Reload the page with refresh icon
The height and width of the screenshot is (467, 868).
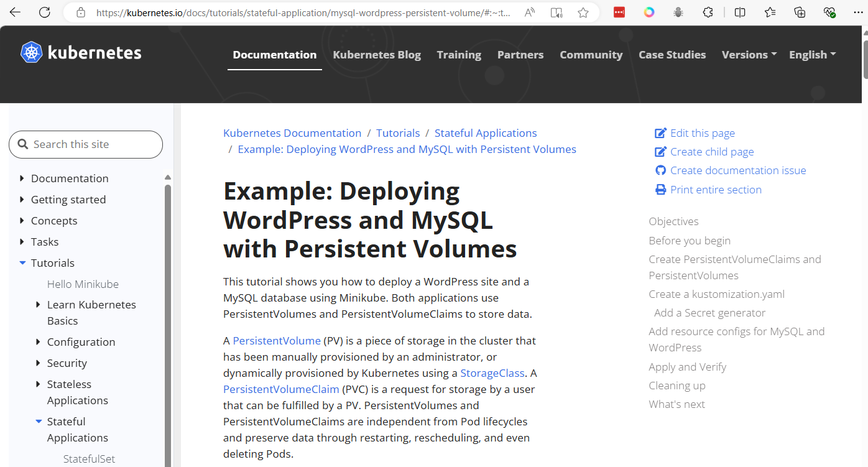45,12
